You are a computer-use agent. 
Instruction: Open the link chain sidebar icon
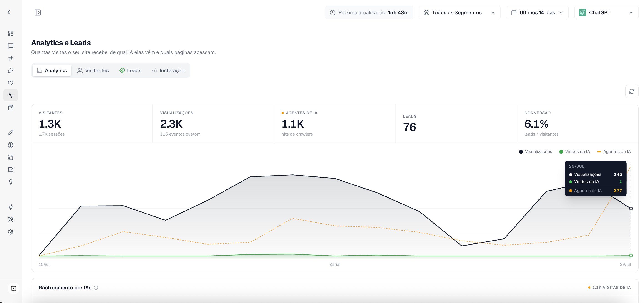click(10, 70)
